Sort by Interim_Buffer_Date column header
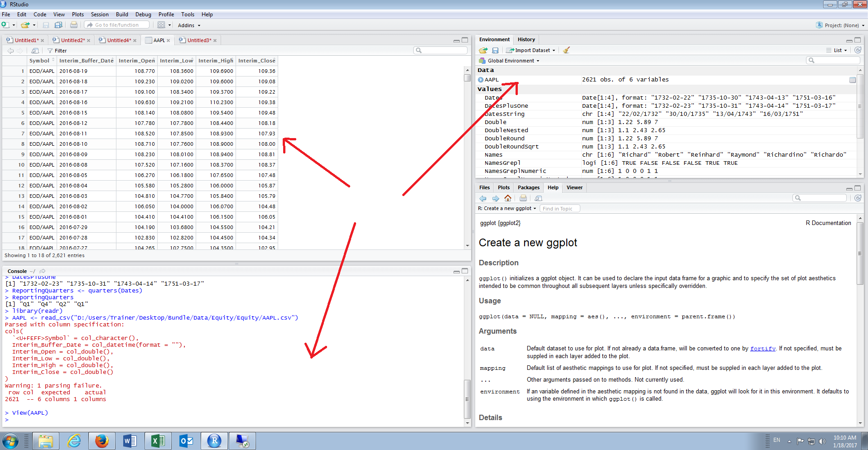Screen dimensions: 868x450 (87, 61)
